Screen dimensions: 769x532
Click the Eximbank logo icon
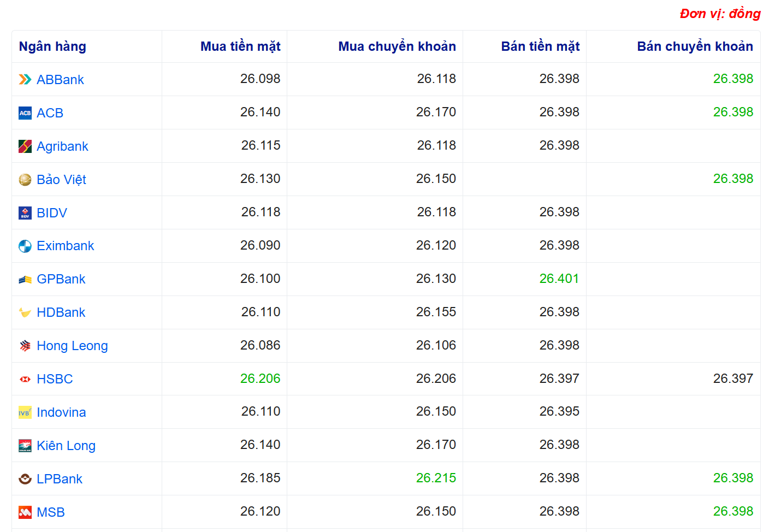click(25, 246)
